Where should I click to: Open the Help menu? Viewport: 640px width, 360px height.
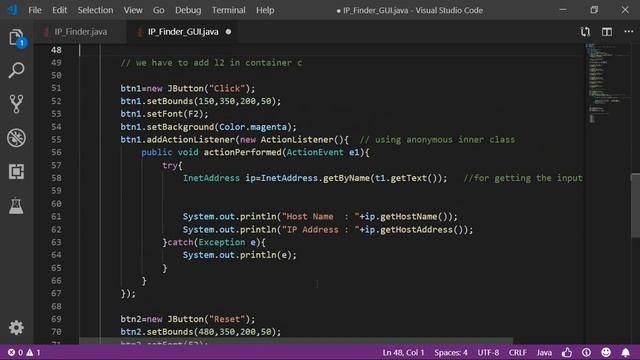[x=265, y=10]
